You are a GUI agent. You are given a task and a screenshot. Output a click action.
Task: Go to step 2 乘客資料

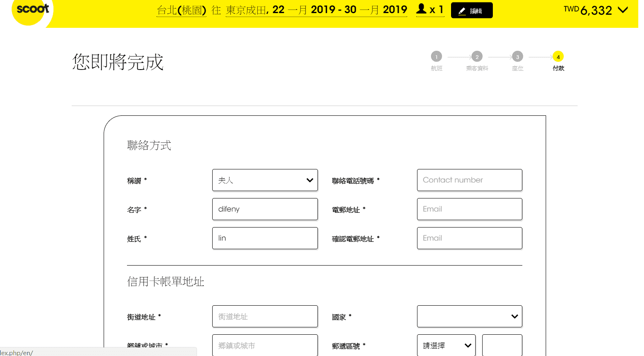tap(477, 61)
